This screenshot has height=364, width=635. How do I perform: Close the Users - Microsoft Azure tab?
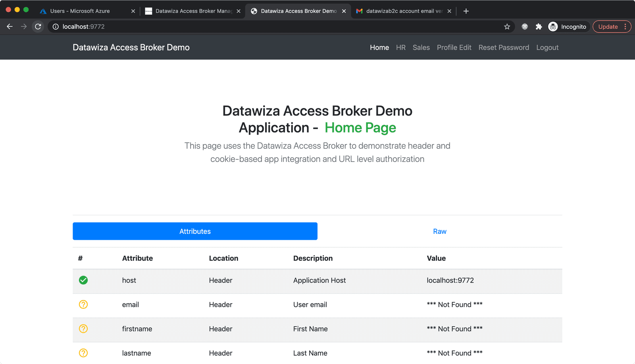point(133,11)
